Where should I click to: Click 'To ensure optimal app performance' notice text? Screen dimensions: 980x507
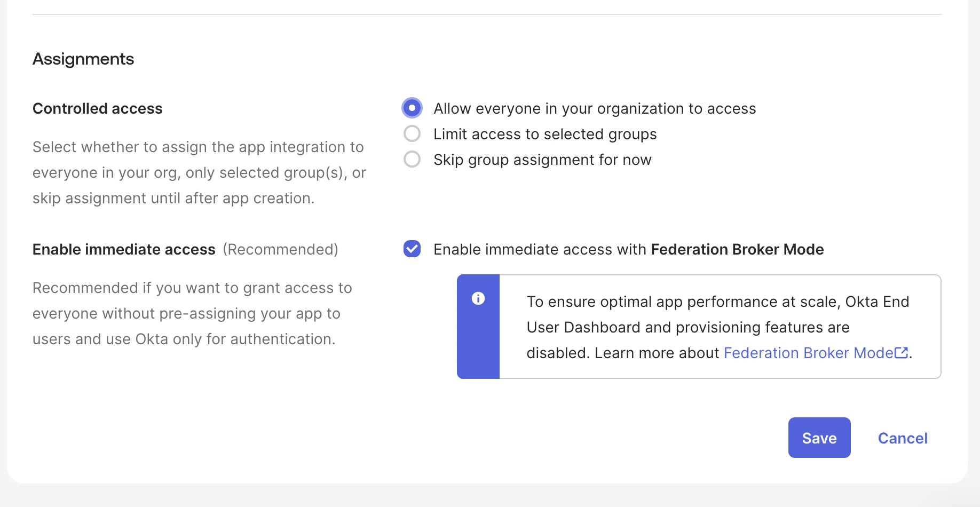pyautogui.click(x=720, y=327)
